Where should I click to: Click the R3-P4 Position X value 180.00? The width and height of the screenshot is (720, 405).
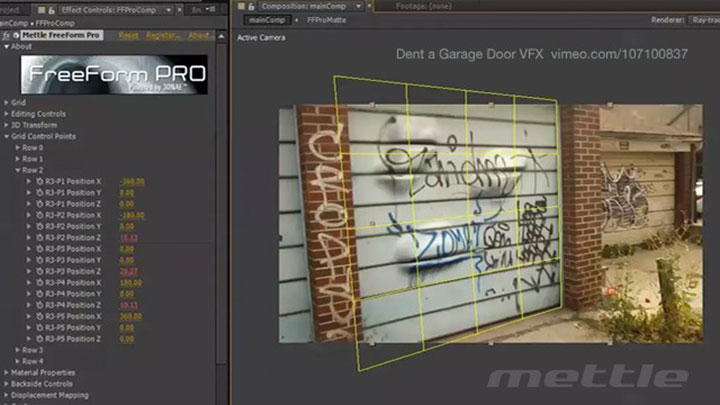tap(130, 283)
